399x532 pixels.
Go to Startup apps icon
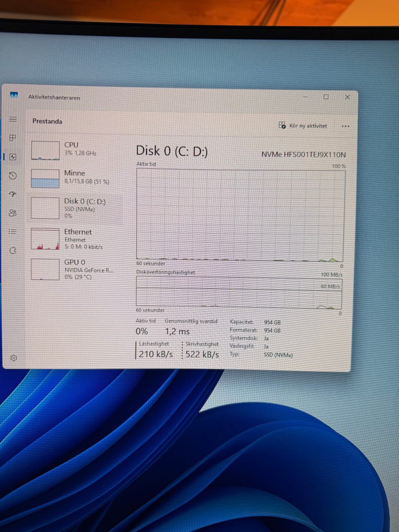coord(13,195)
